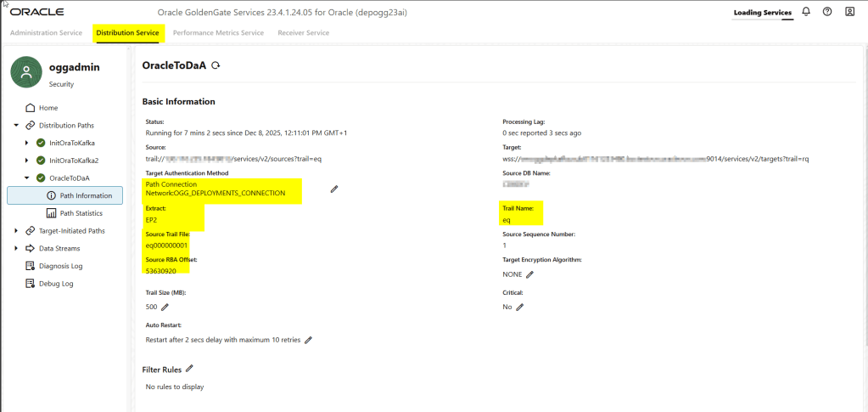Open the help question mark icon
This screenshot has width=868, height=412.
tap(827, 12)
